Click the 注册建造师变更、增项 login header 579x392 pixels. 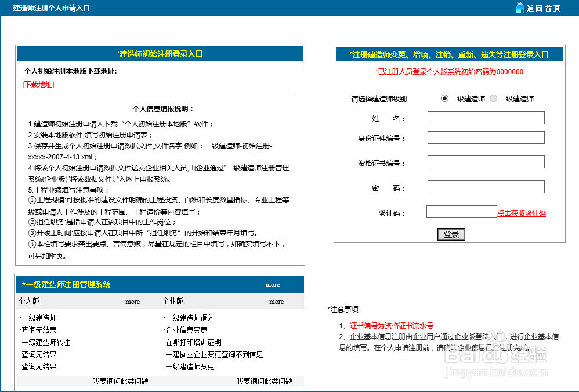(x=449, y=55)
